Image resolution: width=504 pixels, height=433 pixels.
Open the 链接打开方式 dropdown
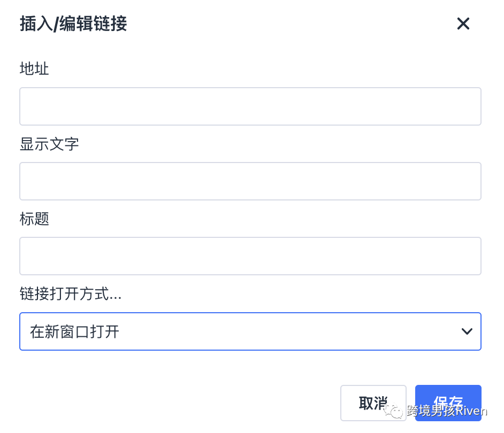(250, 331)
